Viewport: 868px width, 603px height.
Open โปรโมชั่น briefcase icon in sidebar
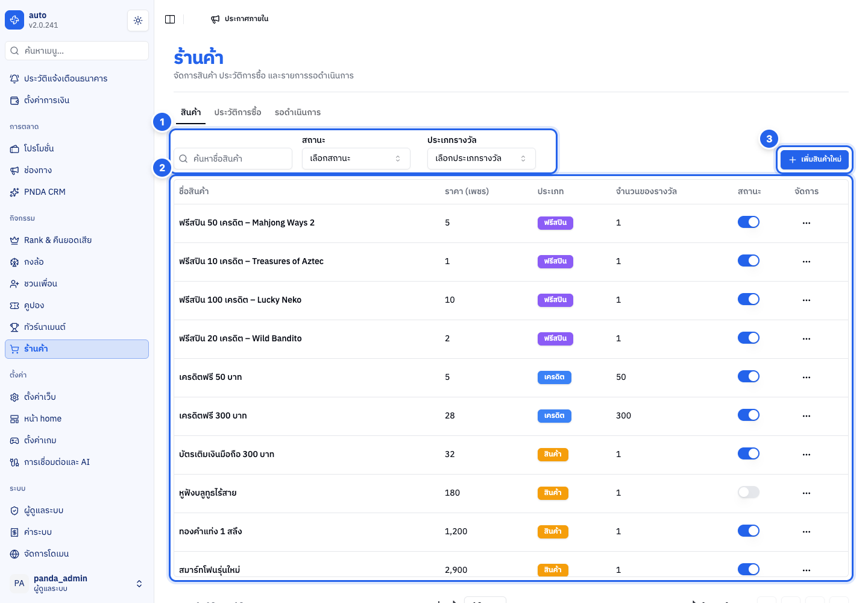(14, 148)
